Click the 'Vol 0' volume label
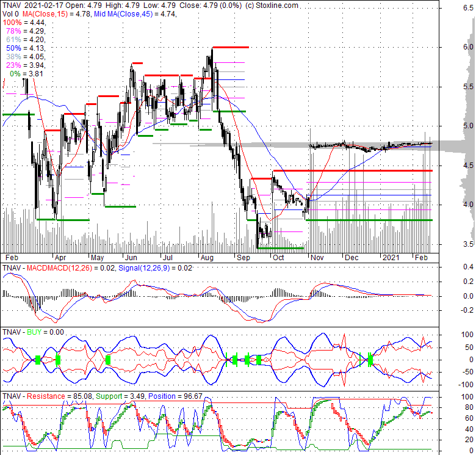476x455 pixels. click(x=10, y=14)
